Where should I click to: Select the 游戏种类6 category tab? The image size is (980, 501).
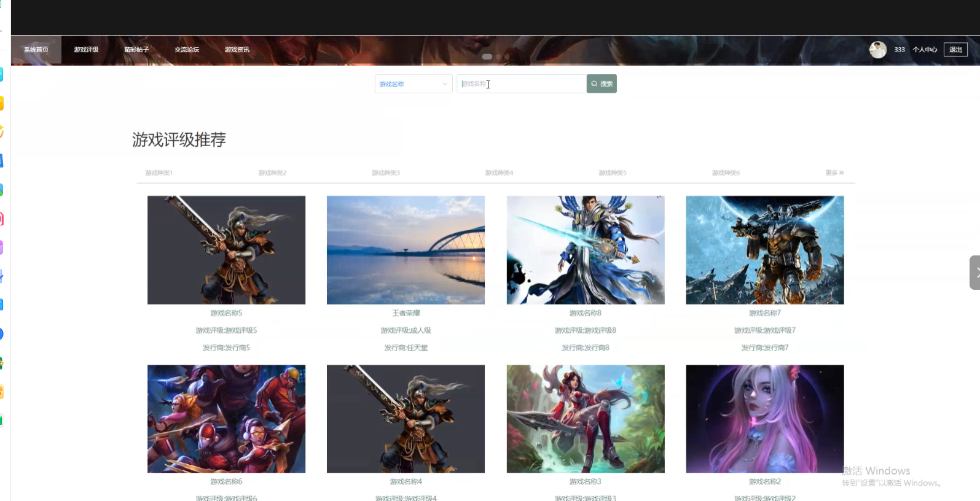point(726,173)
